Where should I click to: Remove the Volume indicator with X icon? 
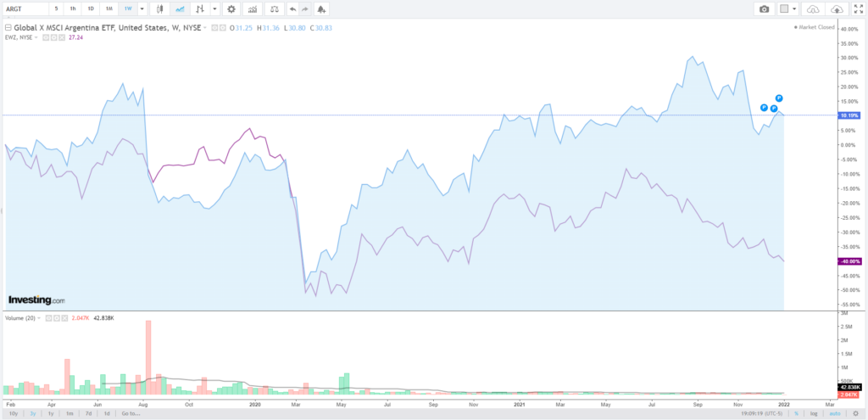pos(64,318)
